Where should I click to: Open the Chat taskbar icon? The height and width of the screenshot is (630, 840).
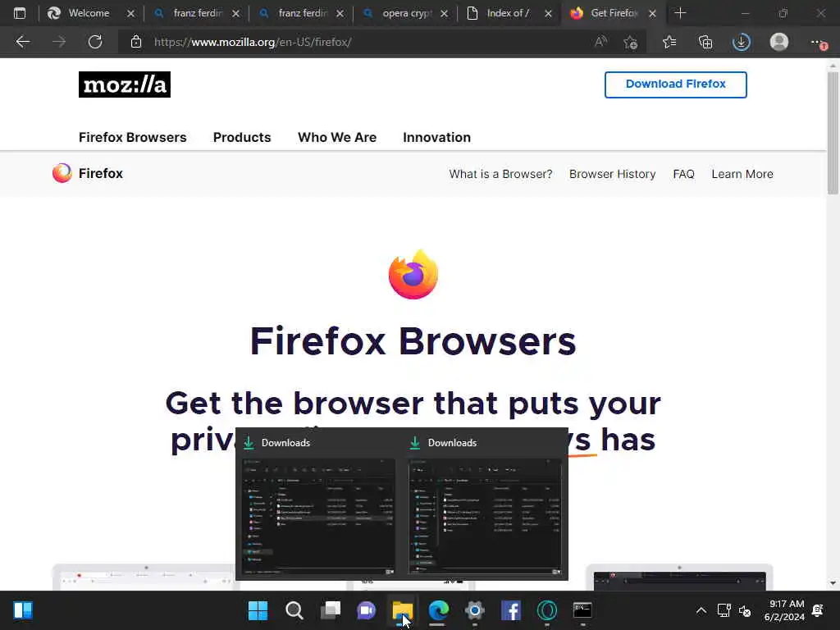point(367,610)
